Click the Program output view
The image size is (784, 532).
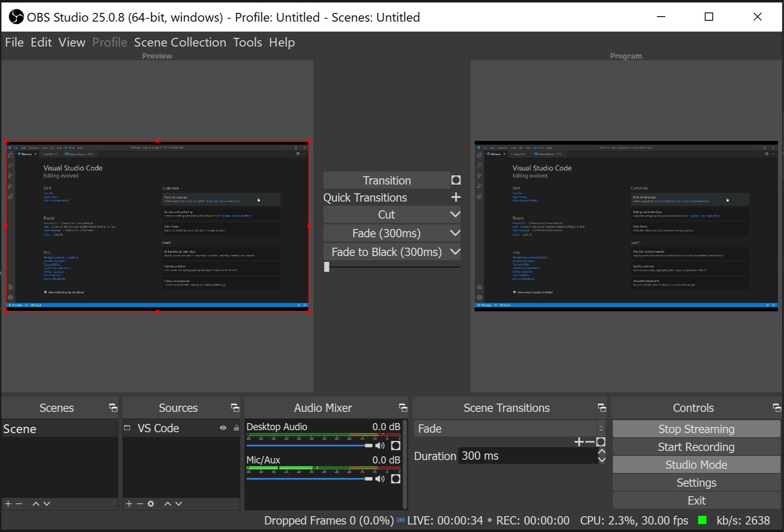point(626,226)
